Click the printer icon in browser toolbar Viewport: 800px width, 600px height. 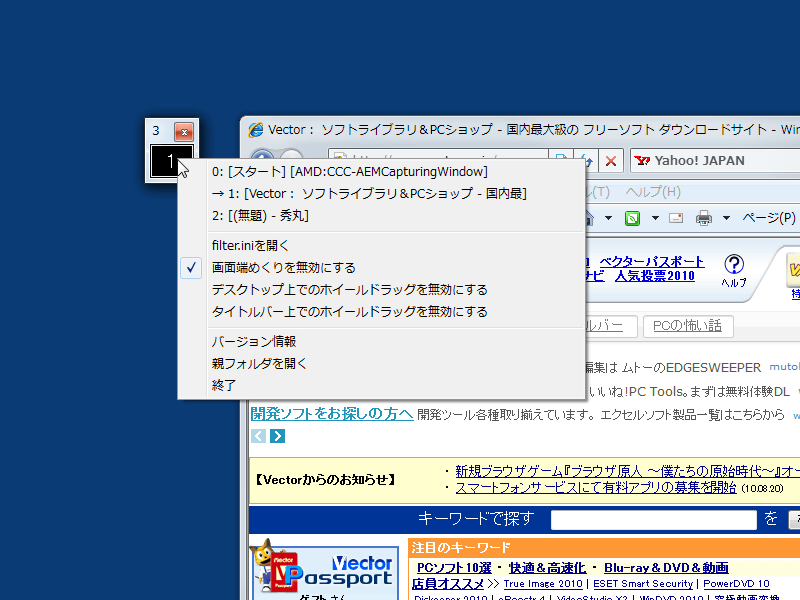coord(704,218)
